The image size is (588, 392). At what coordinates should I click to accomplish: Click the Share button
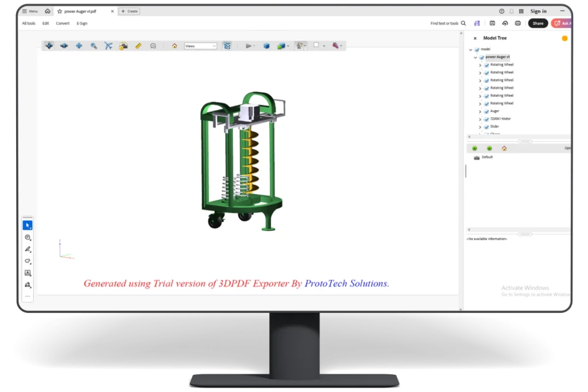(538, 23)
